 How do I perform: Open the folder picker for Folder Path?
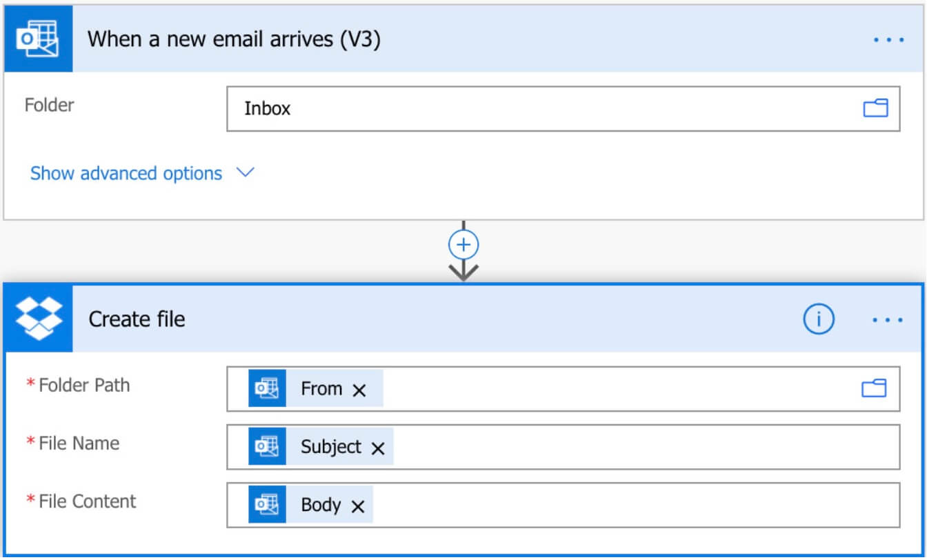[874, 389]
